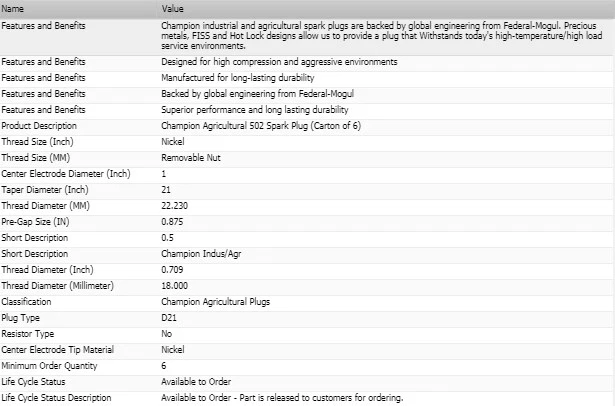Click the "Value" column header
This screenshot has height=406, width=615.
[172, 9]
